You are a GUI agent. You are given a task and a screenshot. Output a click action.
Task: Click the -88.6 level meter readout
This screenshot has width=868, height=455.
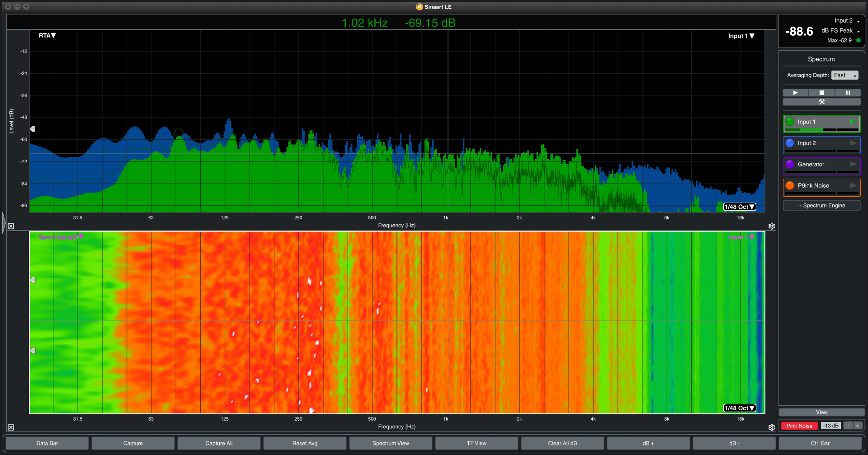tap(799, 31)
